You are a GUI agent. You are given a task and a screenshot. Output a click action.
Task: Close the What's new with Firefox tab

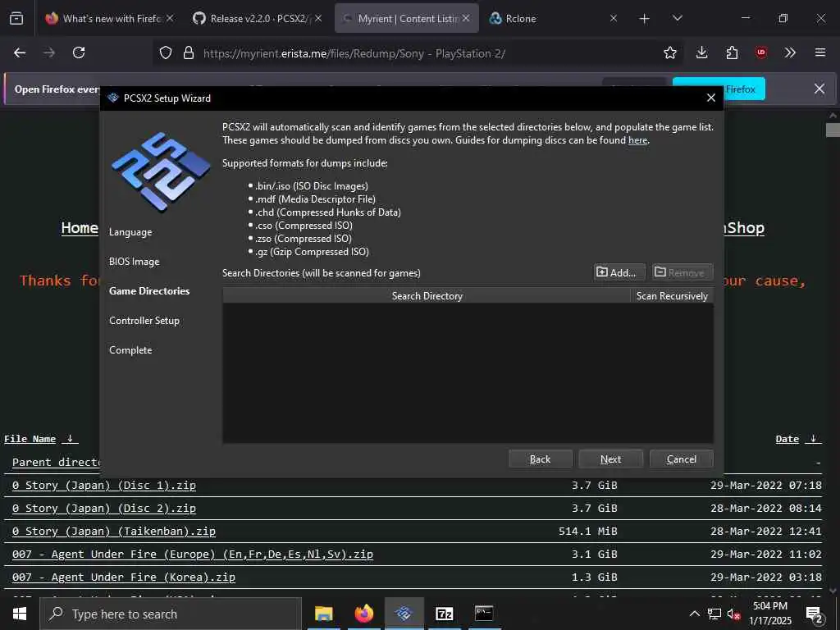tap(170, 18)
